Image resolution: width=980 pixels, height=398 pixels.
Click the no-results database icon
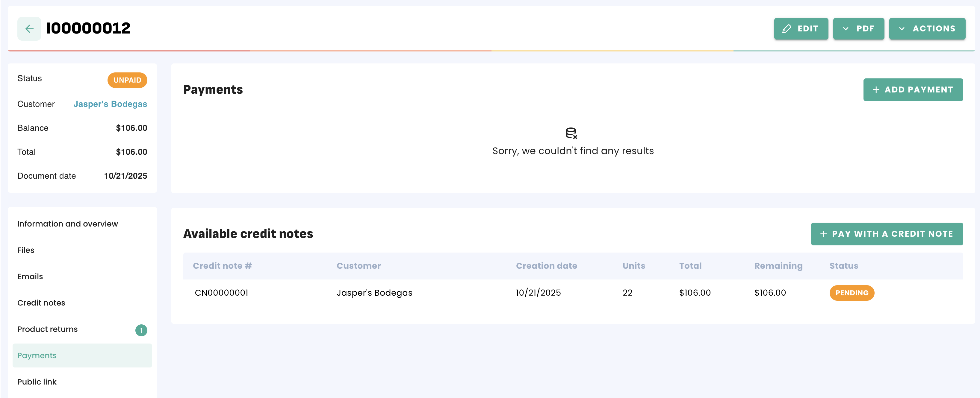(571, 133)
